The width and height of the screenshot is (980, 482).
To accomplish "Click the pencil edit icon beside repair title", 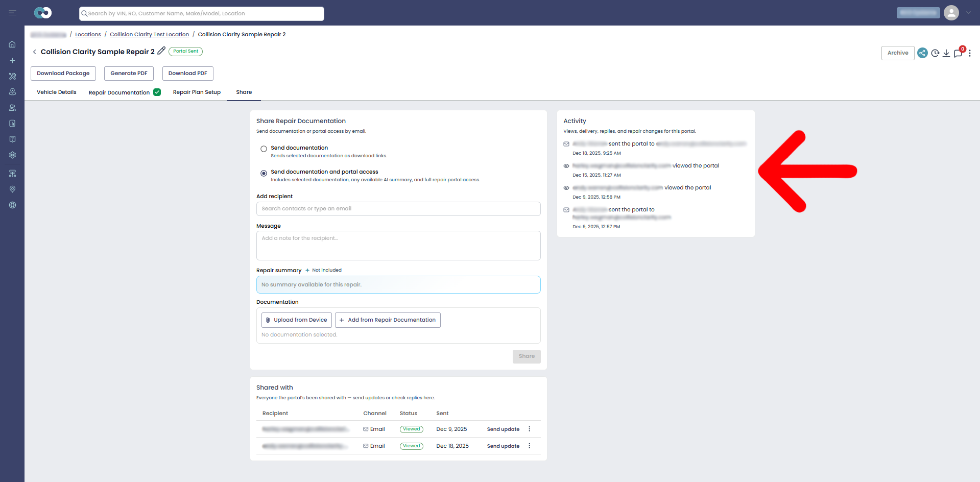I will 161,51.
